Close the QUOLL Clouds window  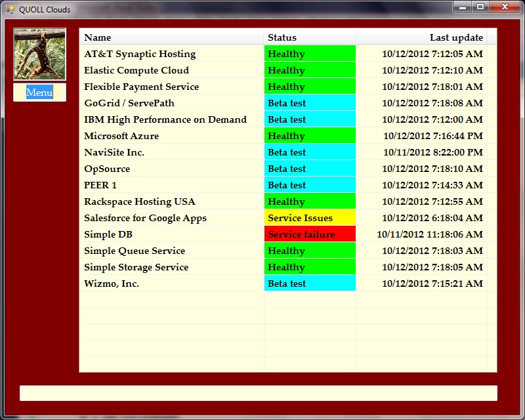pyautogui.click(x=504, y=7)
